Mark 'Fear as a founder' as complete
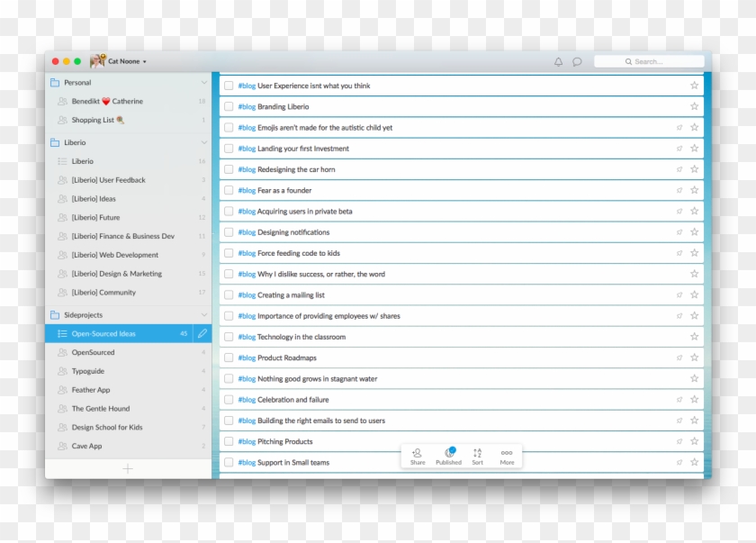 tap(229, 190)
